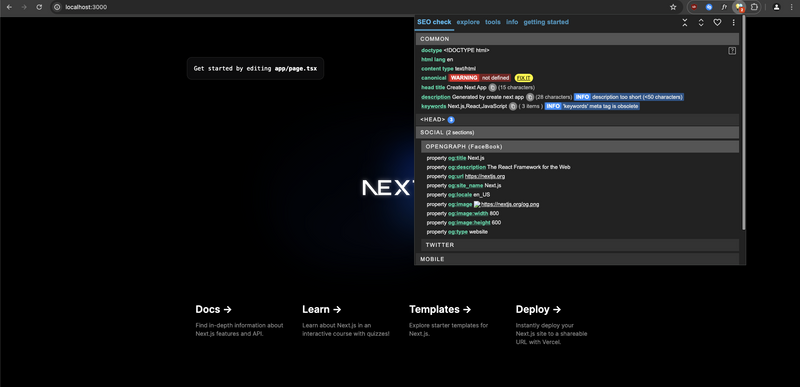Open the Chrome three-dot menu
Image resolution: width=800 pixels, height=387 pixels.
791,7
